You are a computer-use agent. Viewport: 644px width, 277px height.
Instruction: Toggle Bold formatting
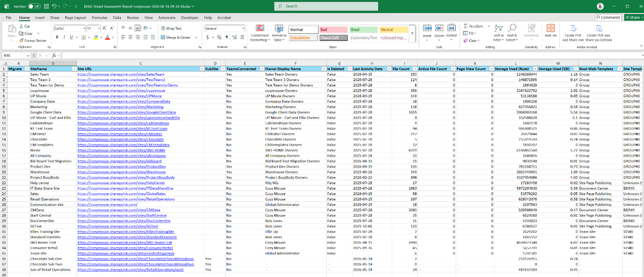click(57, 37)
